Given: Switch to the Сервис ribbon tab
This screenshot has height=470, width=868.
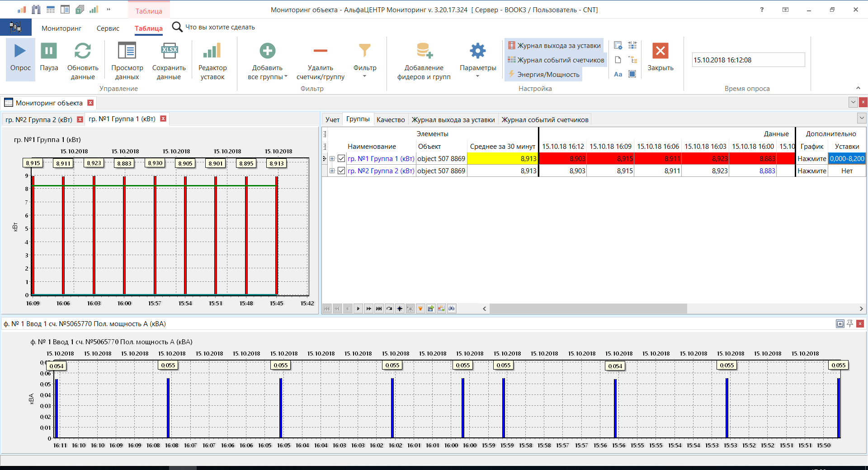Looking at the screenshot, I should point(108,28).
